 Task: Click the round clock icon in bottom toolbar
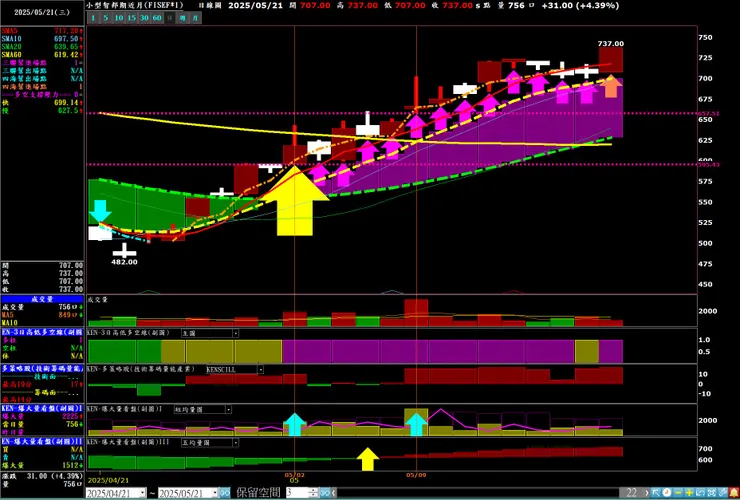pyautogui.click(x=667, y=493)
